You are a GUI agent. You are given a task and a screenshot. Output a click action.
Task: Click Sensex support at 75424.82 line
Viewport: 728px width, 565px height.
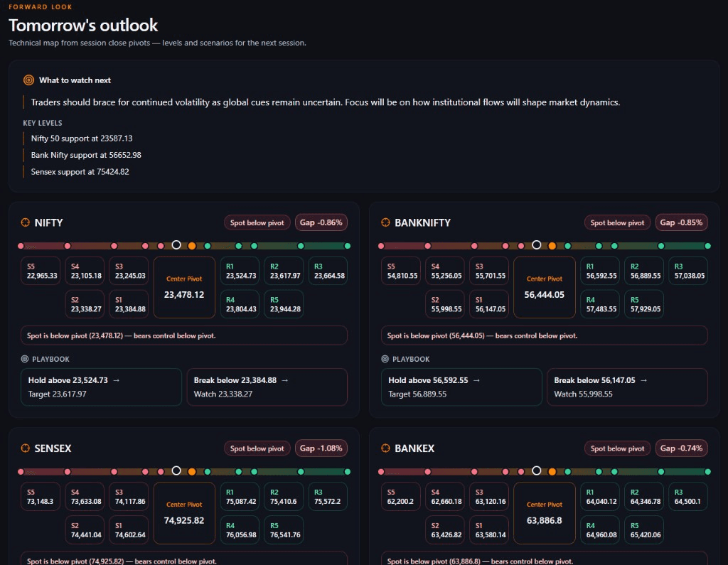pos(80,172)
